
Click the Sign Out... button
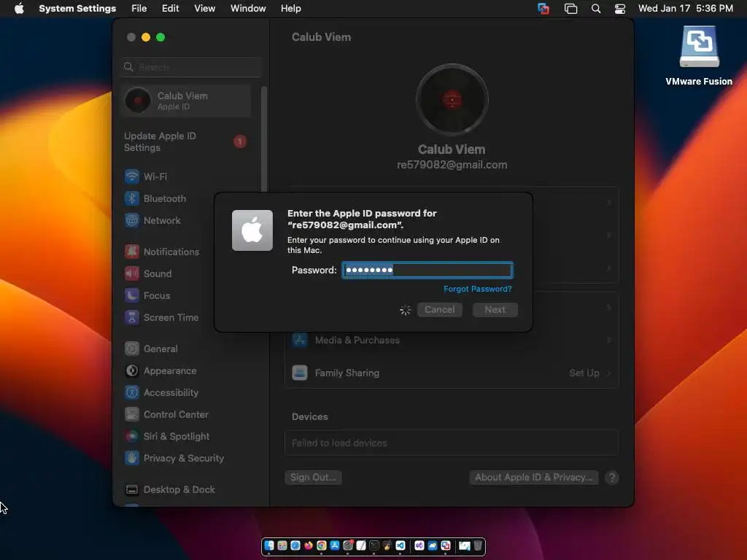[x=313, y=477]
